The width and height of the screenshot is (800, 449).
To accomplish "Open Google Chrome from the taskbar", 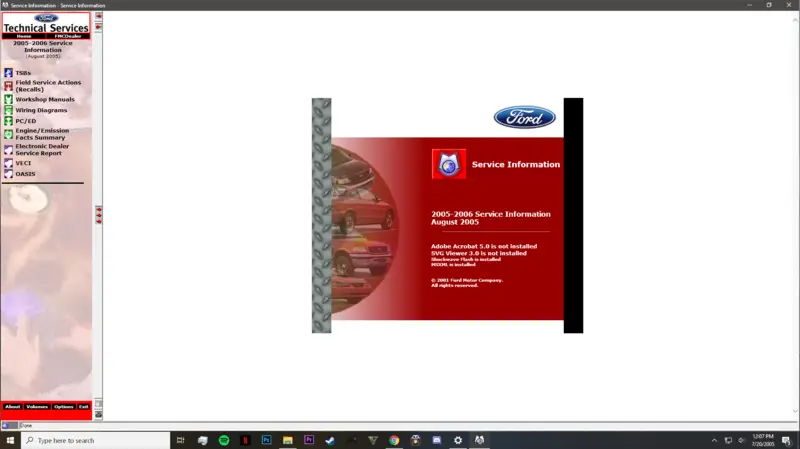I will click(x=394, y=440).
